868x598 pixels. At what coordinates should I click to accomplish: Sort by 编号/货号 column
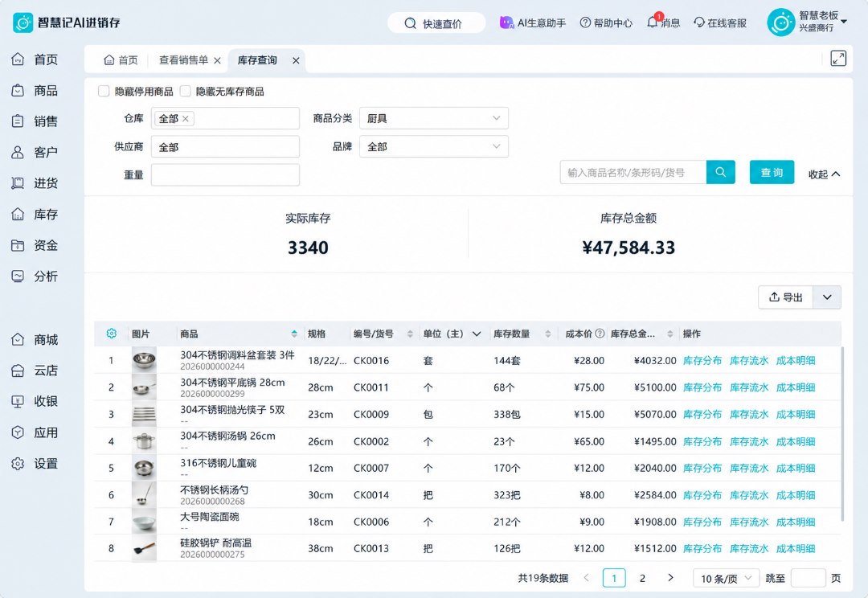pos(410,334)
